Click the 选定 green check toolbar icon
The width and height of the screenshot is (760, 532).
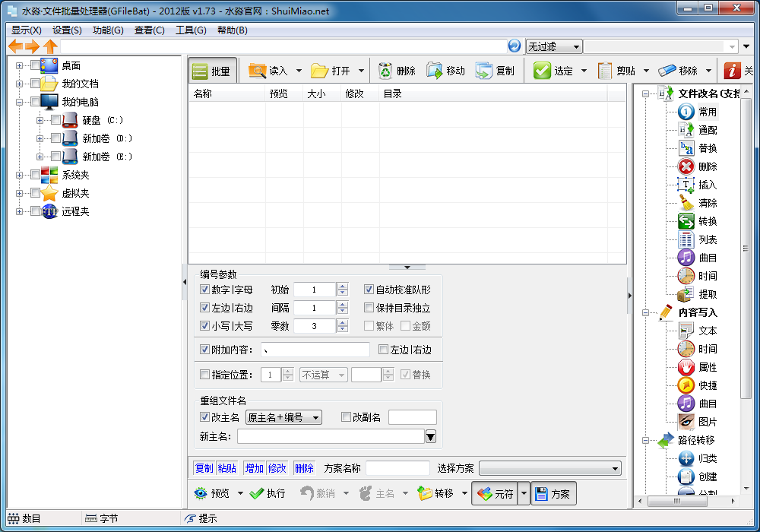coord(542,71)
